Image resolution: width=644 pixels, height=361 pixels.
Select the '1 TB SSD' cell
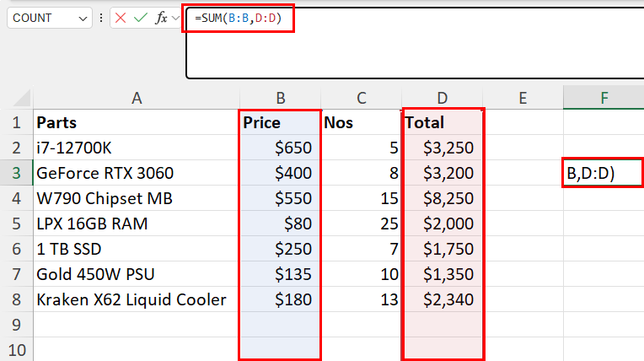[x=137, y=249]
